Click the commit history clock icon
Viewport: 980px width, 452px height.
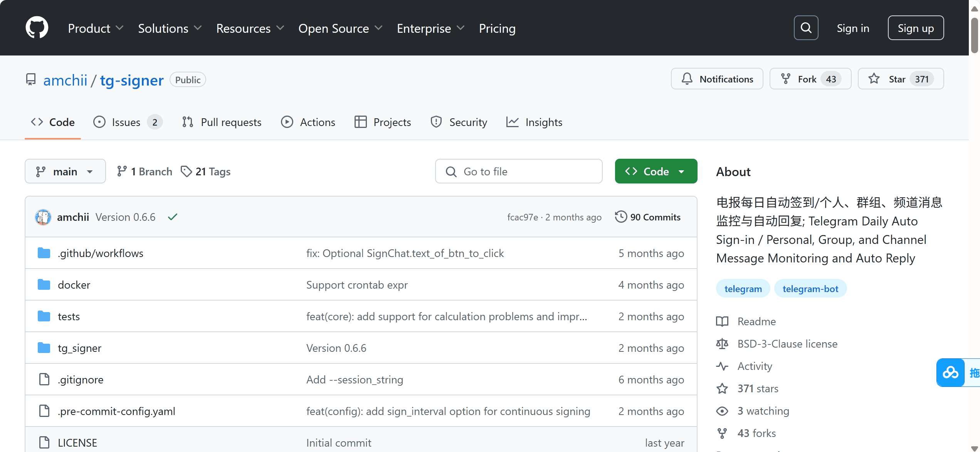coord(621,217)
